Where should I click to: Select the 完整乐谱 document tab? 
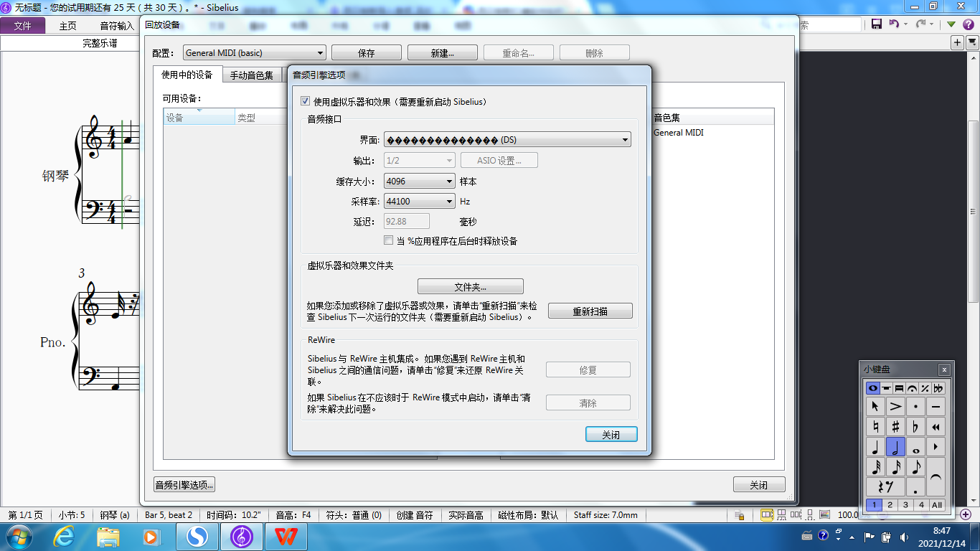100,43
